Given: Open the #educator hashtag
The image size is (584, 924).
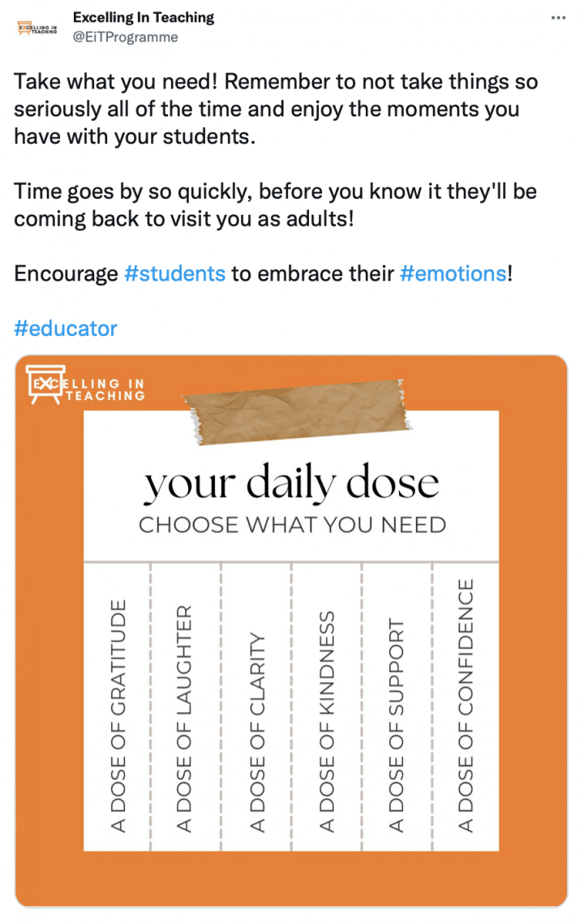Looking at the screenshot, I should pyautogui.click(x=66, y=329).
